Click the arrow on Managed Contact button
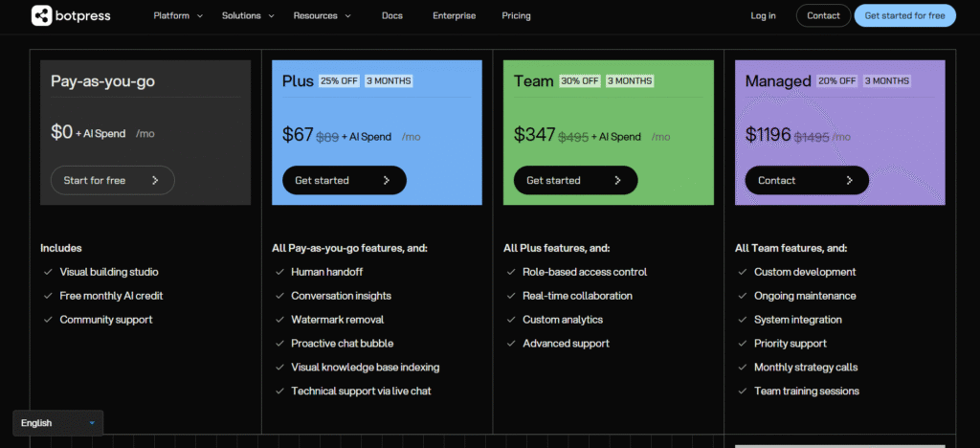 (850, 181)
